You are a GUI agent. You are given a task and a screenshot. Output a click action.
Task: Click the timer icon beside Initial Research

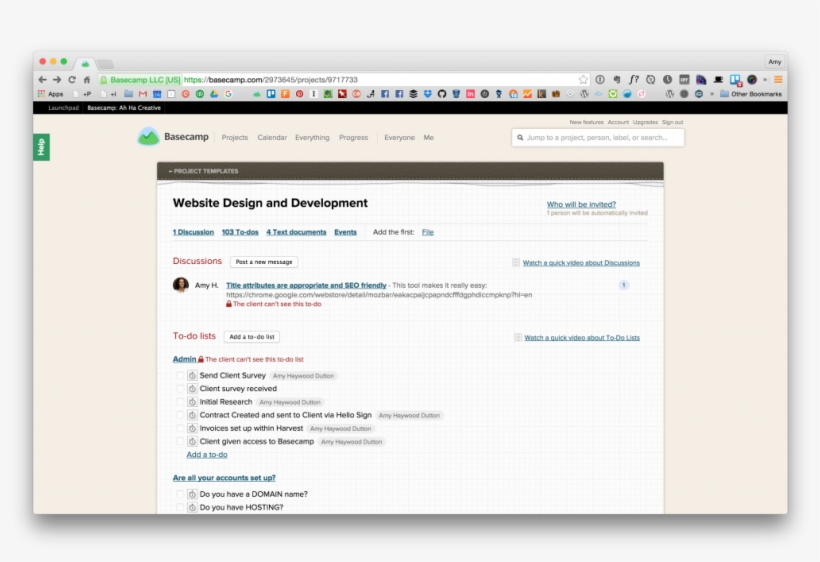point(192,402)
